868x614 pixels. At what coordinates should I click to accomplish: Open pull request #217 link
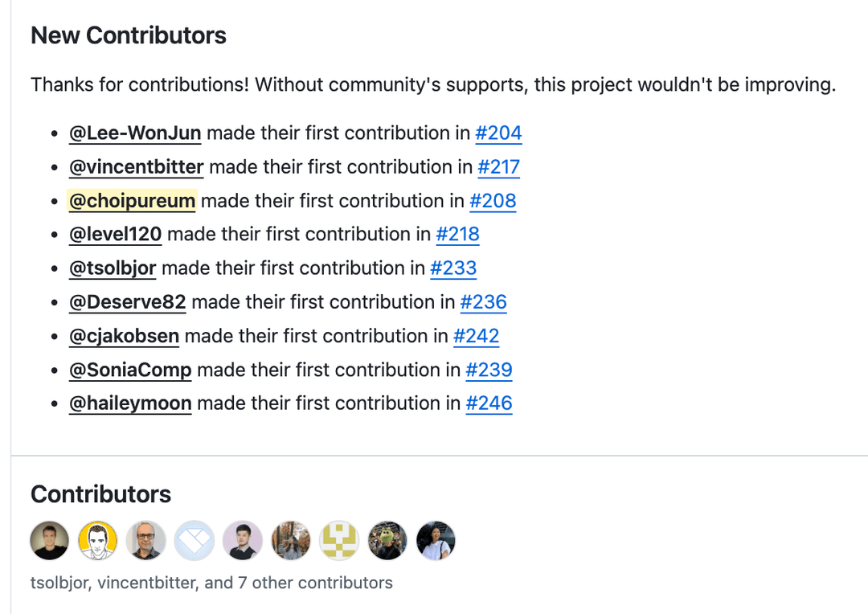point(498,167)
